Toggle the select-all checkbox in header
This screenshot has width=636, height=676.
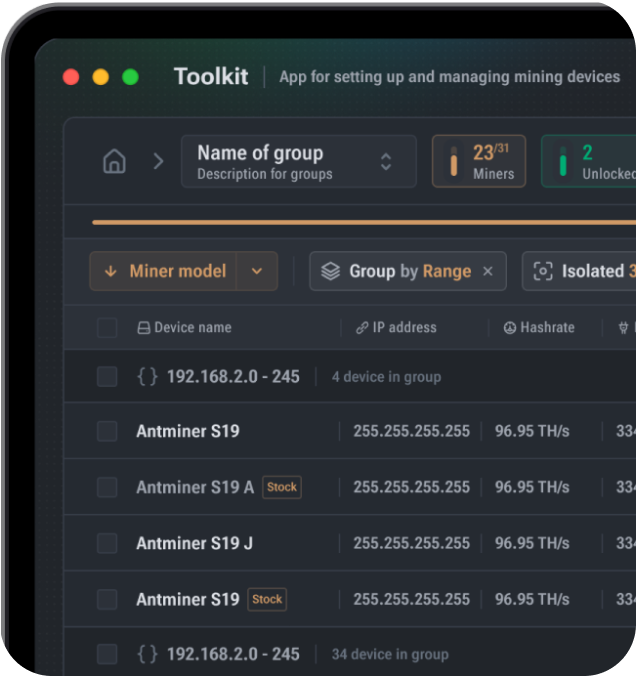click(107, 328)
